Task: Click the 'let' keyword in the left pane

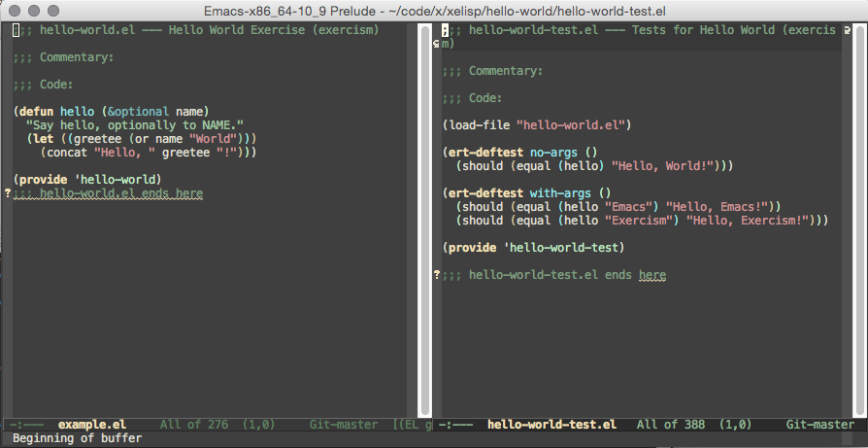Action: click(x=43, y=138)
